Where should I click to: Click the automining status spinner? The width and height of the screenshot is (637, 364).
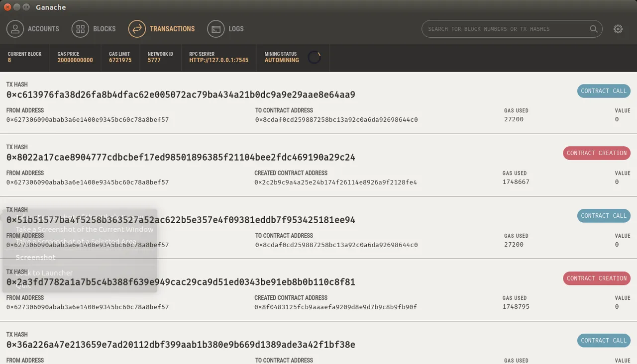click(314, 57)
